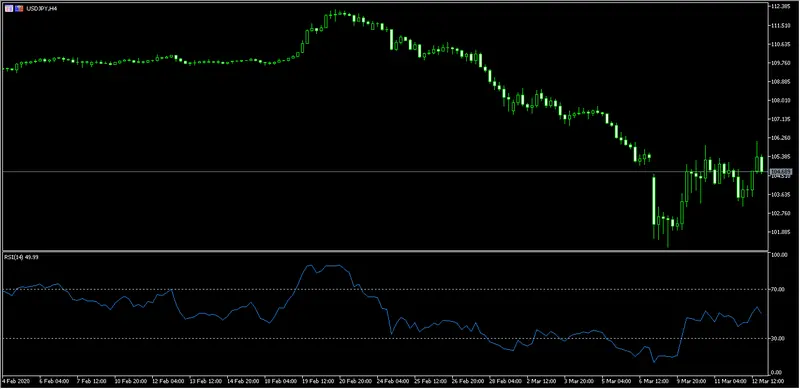Click the RSI 70.00 level label

click(780, 289)
